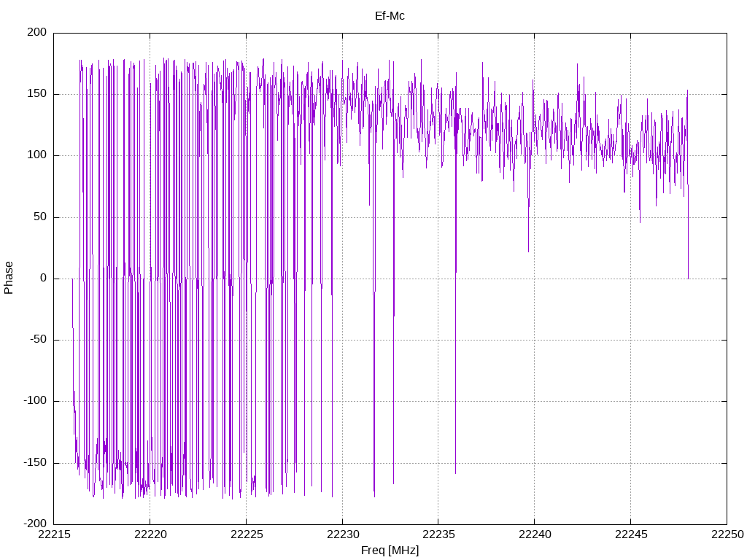Screen dimensions: 747x560
Task: Click the x-axis tick label '22215'
Action: coord(54,534)
